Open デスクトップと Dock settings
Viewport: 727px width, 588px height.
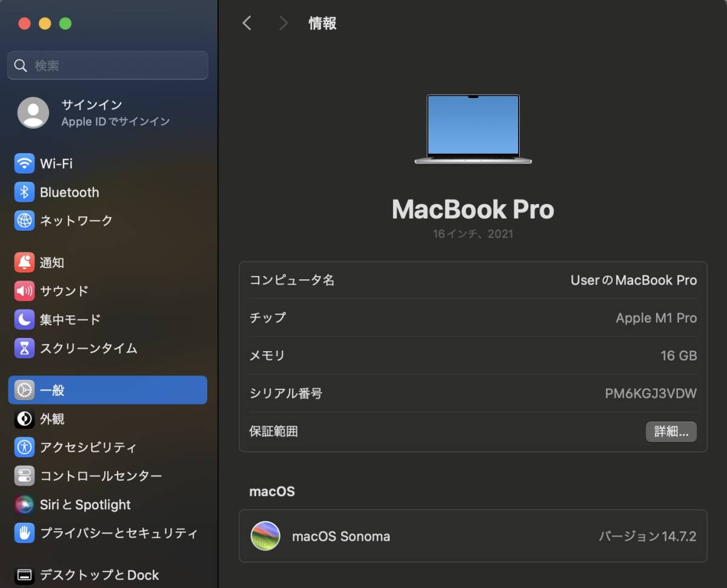(107, 575)
